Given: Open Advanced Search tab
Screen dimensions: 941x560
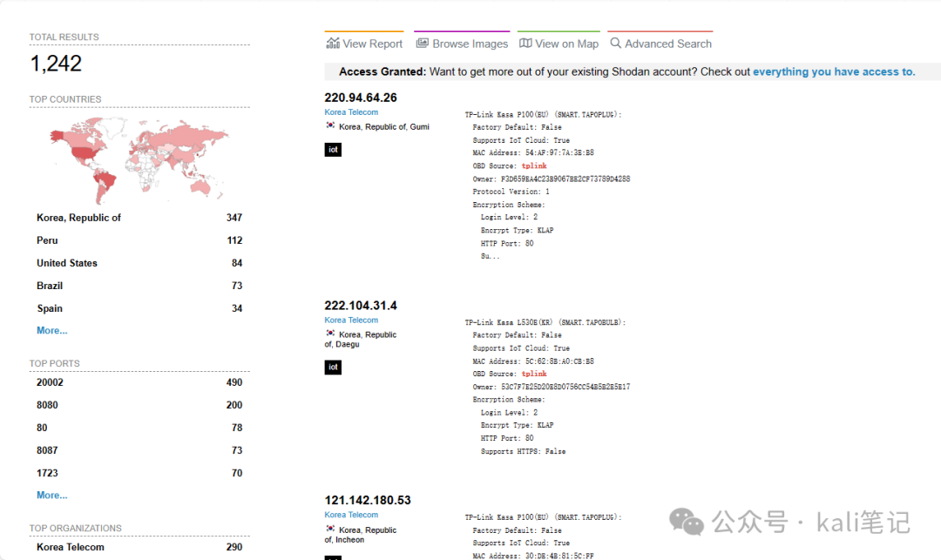Looking at the screenshot, I should [660, 44].
